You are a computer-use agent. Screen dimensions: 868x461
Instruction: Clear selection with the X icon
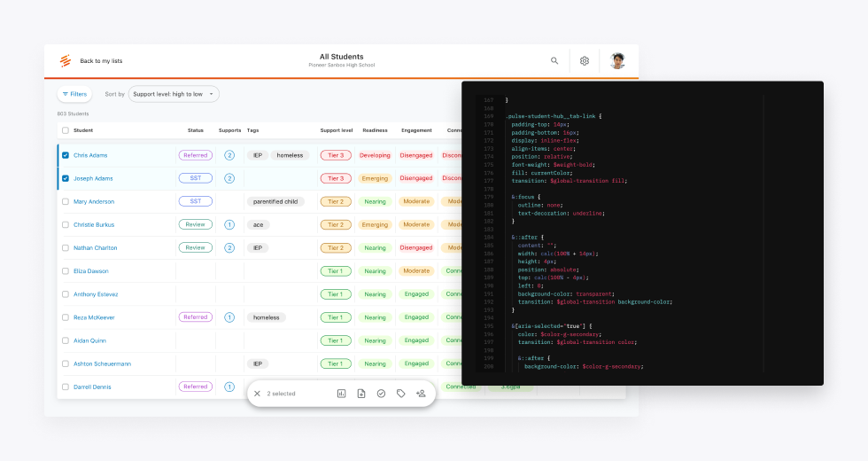click(x=257, y=394)
